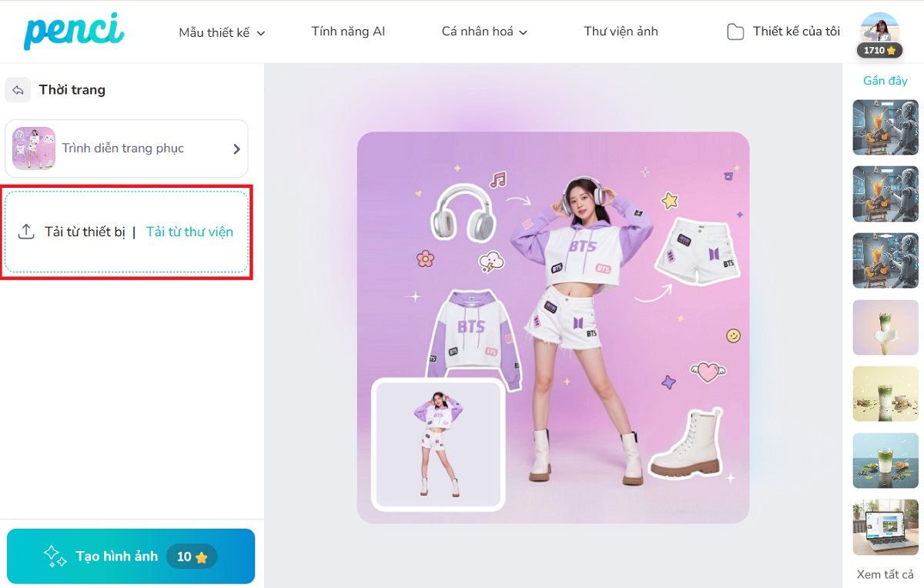The width and height of the screenshot is (924, 588).
Task: Click the Trình diễn trang phục thumbnail icon
Action: [34, 149]
